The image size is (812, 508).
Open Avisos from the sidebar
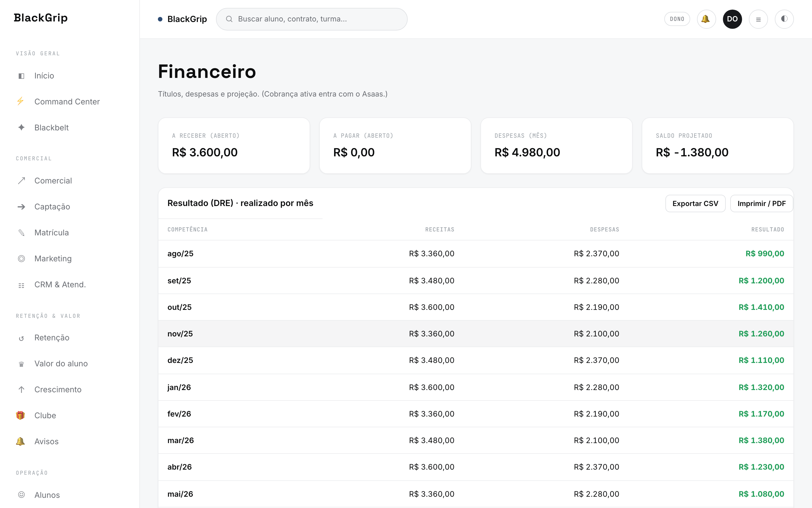pos(70,441)
